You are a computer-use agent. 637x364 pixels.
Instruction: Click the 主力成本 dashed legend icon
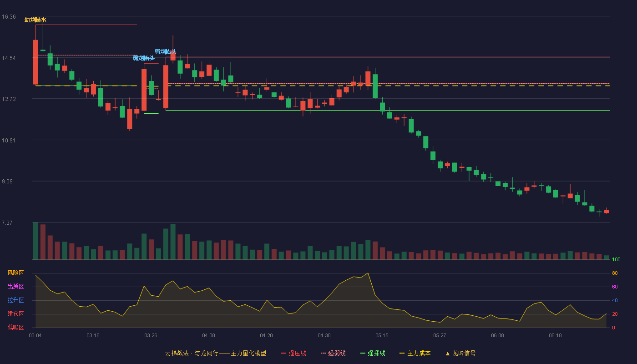402,353
